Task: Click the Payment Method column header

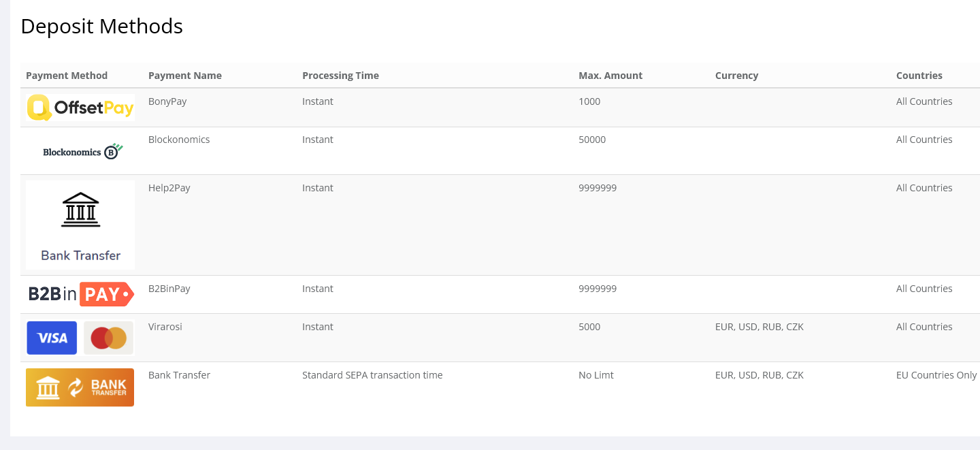Action: point(67,76)
